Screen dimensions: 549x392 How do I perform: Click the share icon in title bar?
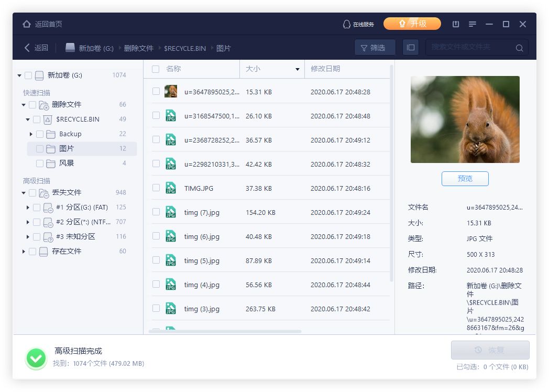(456, 24)
